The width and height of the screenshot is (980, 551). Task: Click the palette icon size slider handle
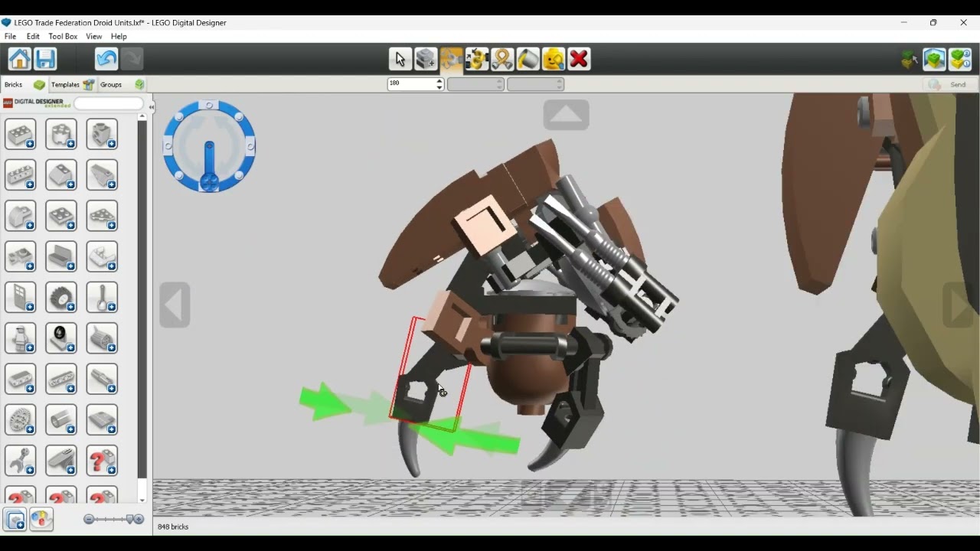130,519
